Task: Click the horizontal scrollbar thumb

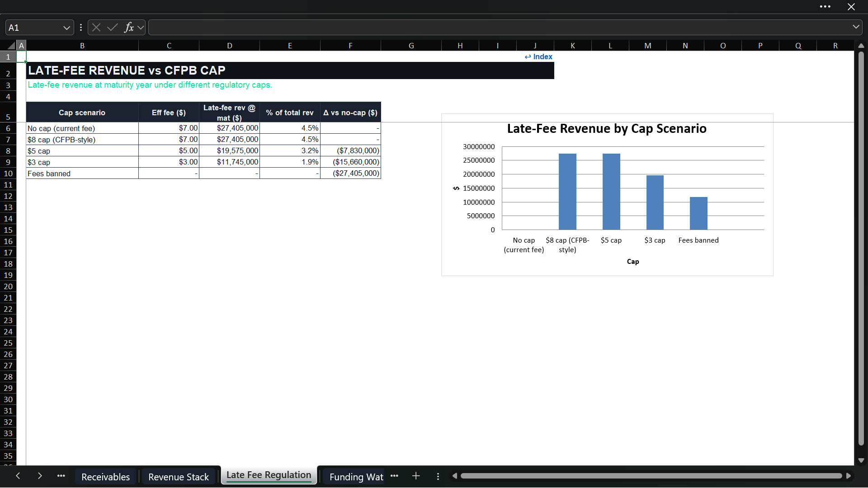Action: 651,476
